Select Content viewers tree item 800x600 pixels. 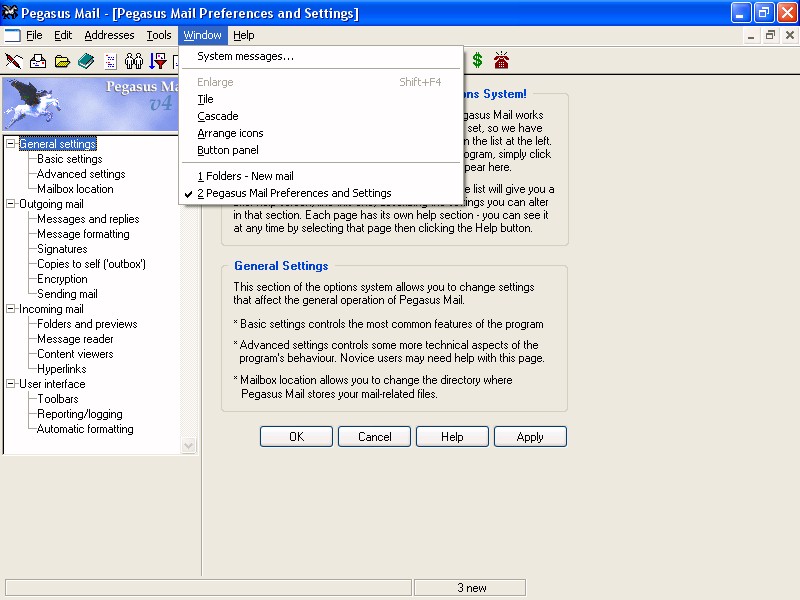click(76, 354)
